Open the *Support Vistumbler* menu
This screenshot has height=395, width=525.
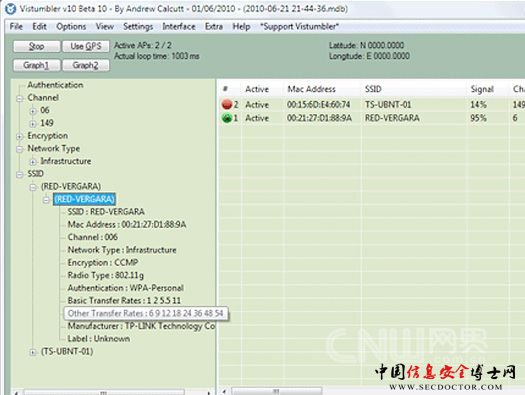(x=300, y=26)
